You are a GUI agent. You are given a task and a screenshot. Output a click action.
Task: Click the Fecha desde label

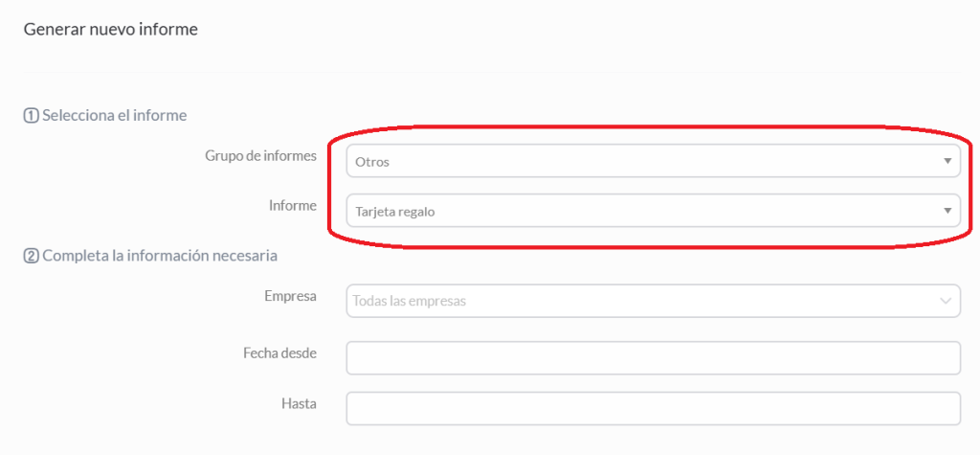click(x=280, y=353)
